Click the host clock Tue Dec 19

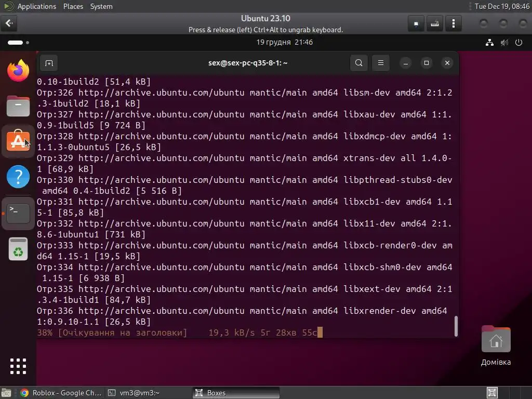click(502, 6)
